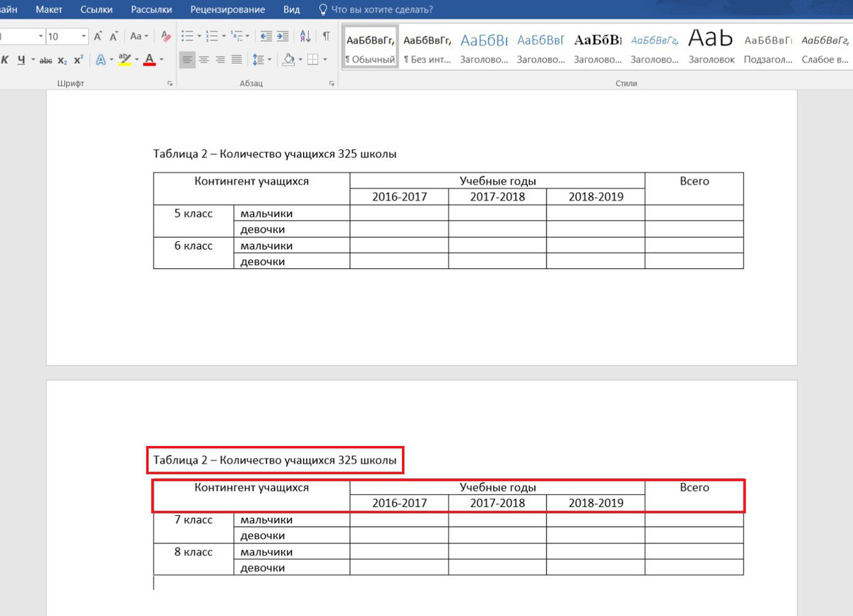
Task: Apply subscript formatting
Action: point(63,60)
